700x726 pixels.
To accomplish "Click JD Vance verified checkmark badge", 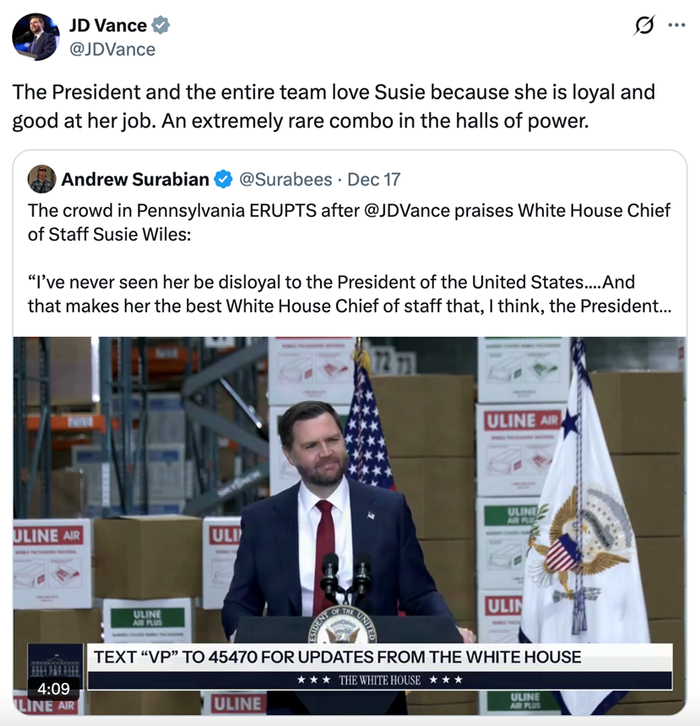I will [161, 25].
